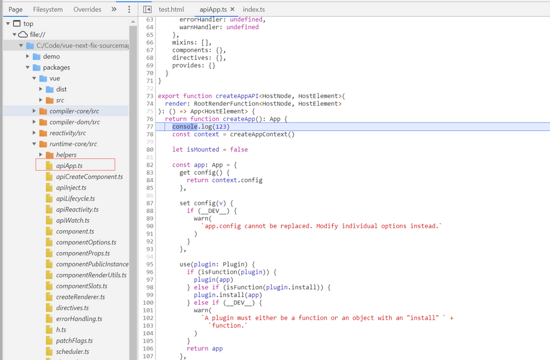Open apiLifecycle.ts from the tree
The width and height of the screenshot is (550, 360).
(x=75, y=198)
